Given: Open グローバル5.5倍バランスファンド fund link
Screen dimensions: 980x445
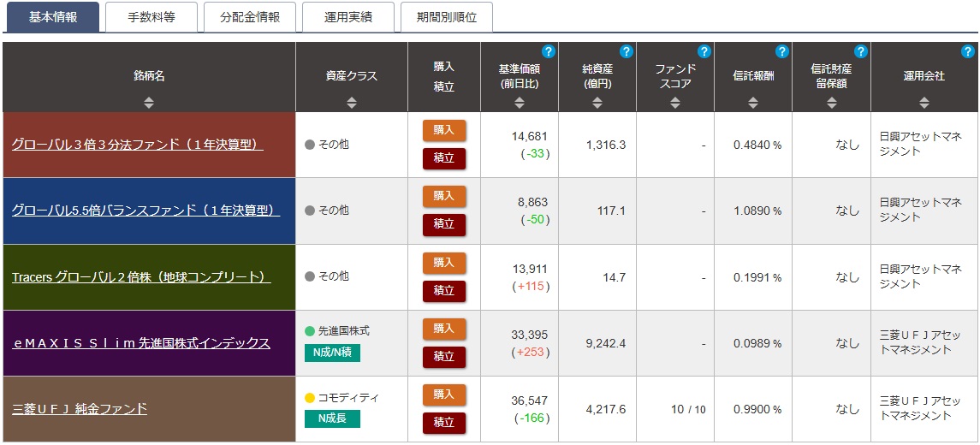Looking at the screenshot, I should click(x=146, y=211).
